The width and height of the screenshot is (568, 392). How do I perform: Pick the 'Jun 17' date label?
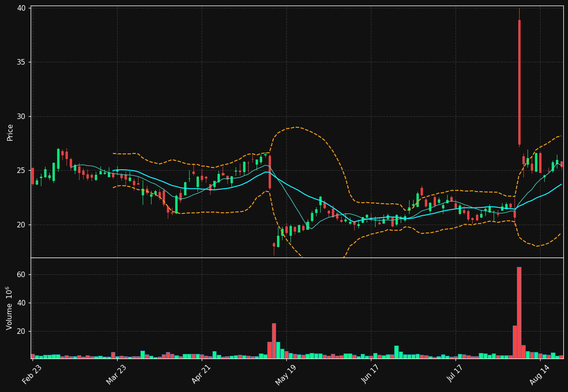click(x=370, y=374)
